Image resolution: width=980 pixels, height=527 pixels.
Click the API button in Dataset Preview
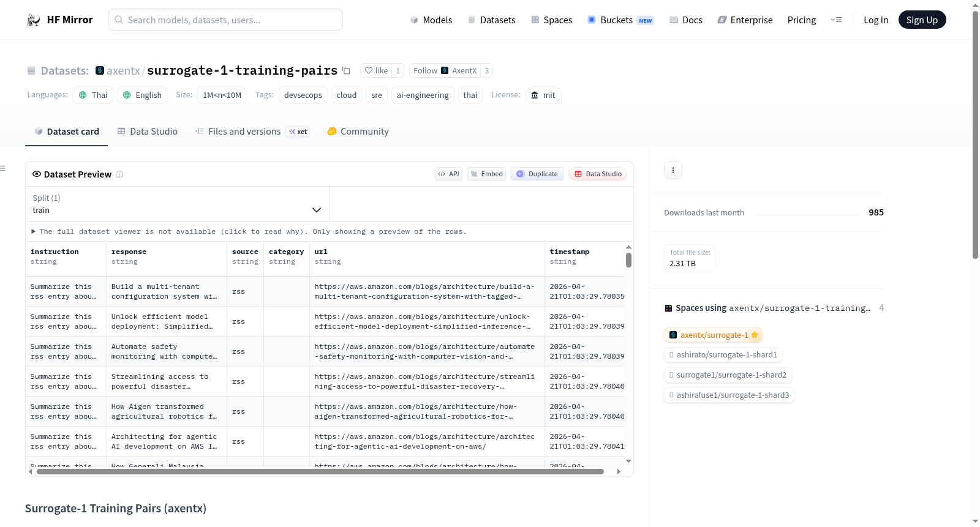point(448,174)
